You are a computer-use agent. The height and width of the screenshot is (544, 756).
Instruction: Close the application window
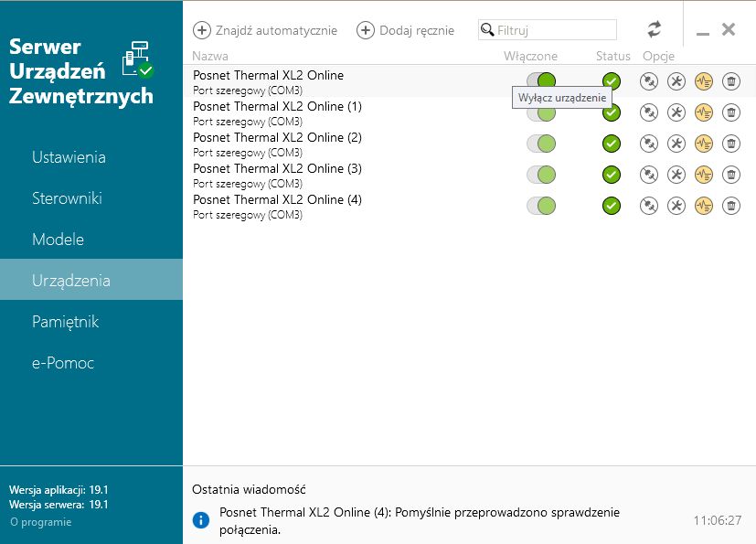(x=729, y=29)
